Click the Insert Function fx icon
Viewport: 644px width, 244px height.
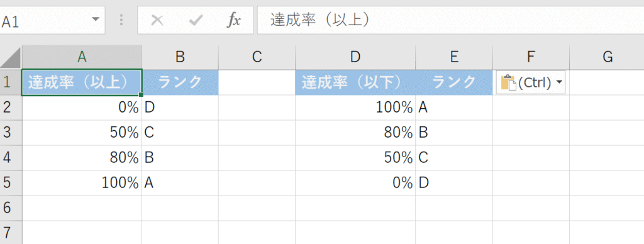(234, 20)
